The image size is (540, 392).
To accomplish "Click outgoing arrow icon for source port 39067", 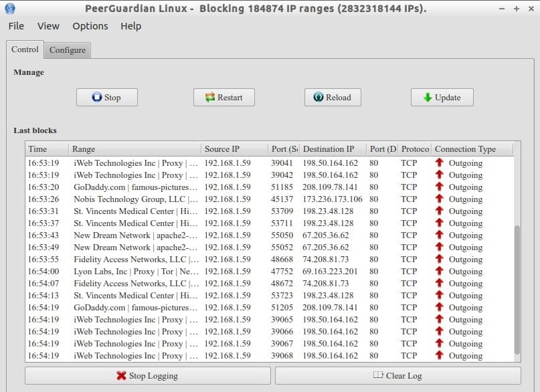I will [439, 343].
